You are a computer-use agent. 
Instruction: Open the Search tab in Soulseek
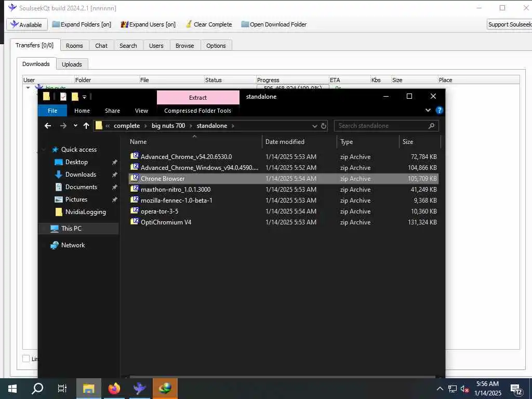point(128,46)
